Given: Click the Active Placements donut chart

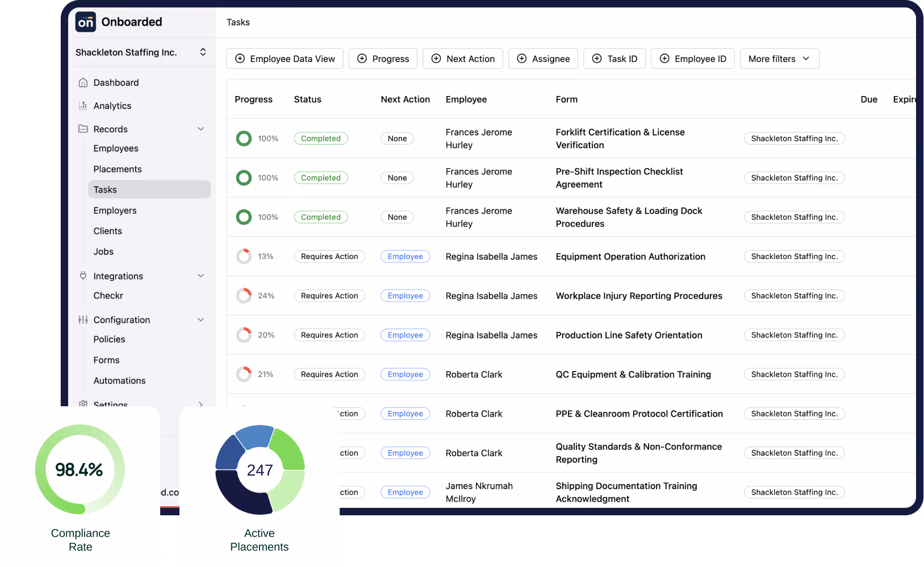Looking at the screenshot, I should click(260, 470).
